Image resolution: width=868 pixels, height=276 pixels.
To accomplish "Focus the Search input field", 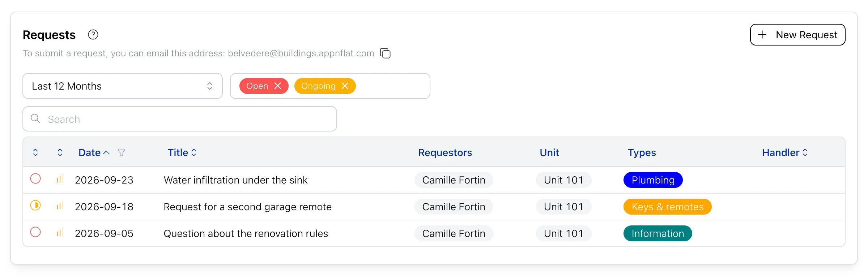I will pos(180,119).
